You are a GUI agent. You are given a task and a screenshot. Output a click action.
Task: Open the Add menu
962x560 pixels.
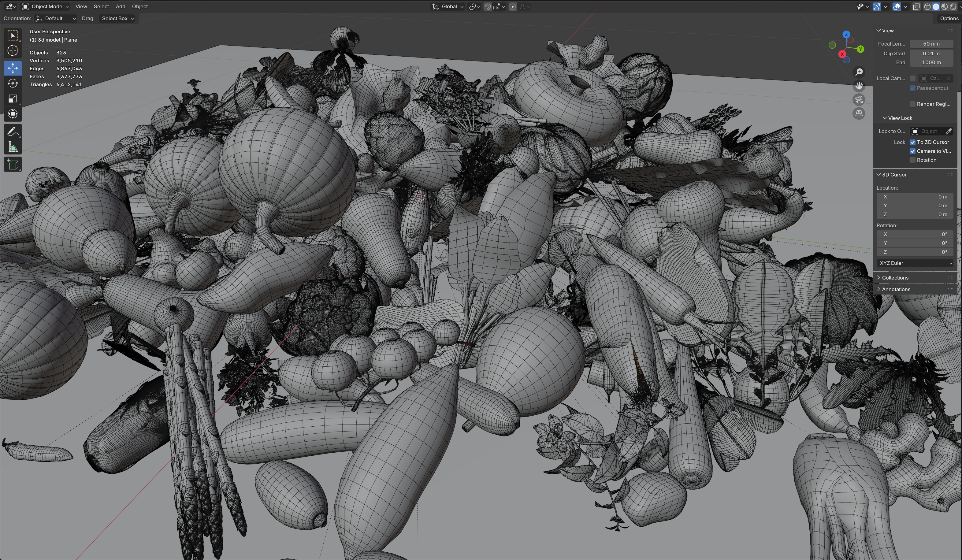click(x=120, y=6)
